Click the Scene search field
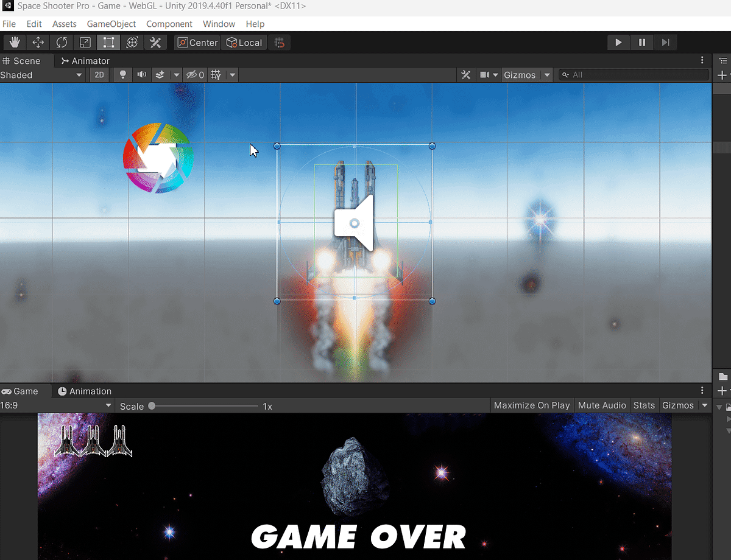This screenshot has width=731, height=560. (x=634, y=74)
